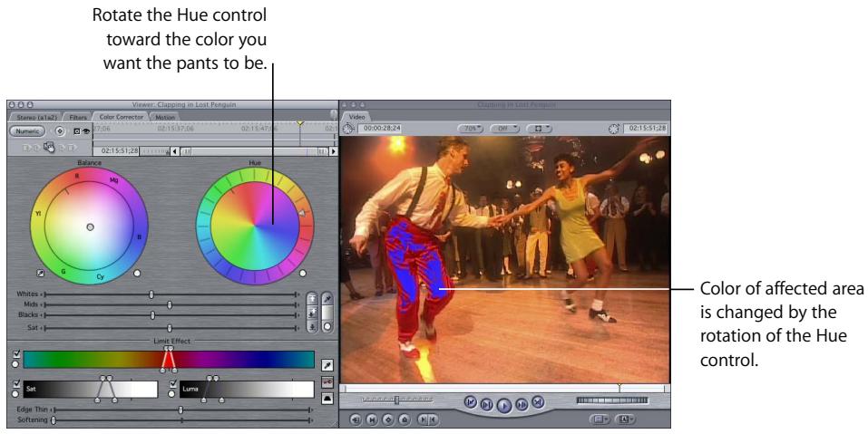The width and height of the screenshot is (868, 434).
Task: Click the current timecode field in video window
Action: click(646, 129)
